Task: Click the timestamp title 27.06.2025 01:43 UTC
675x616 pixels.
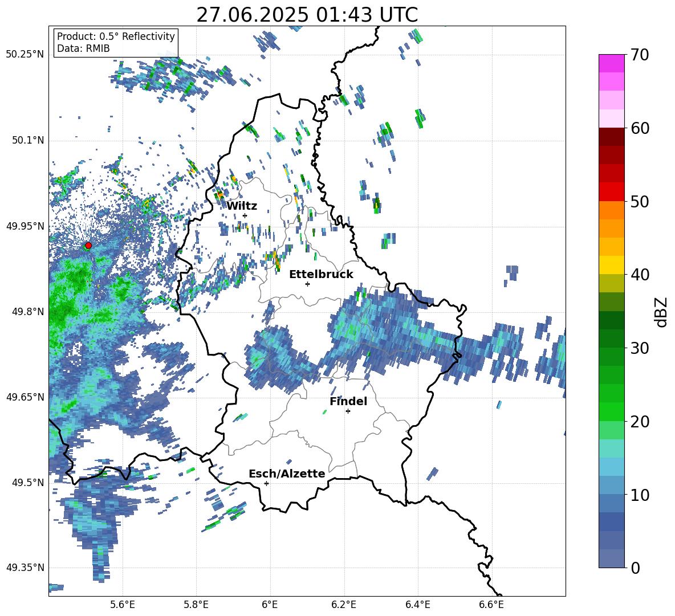Action: tap(307, 15)
